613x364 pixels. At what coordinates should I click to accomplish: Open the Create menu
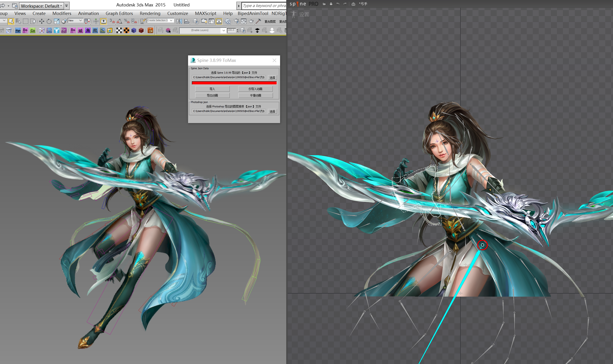[x=39, y=14]
